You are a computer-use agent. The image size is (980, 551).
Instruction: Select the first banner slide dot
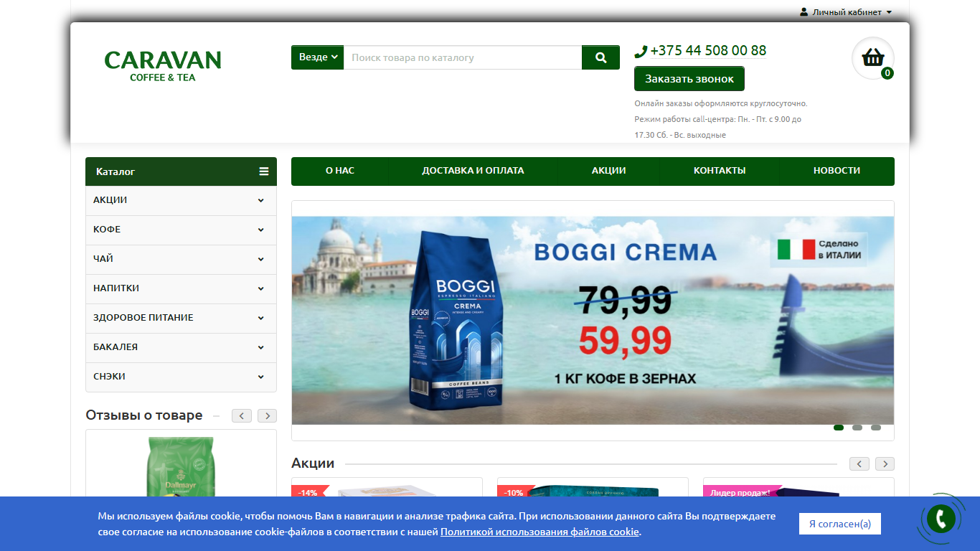tap(839, 428)
